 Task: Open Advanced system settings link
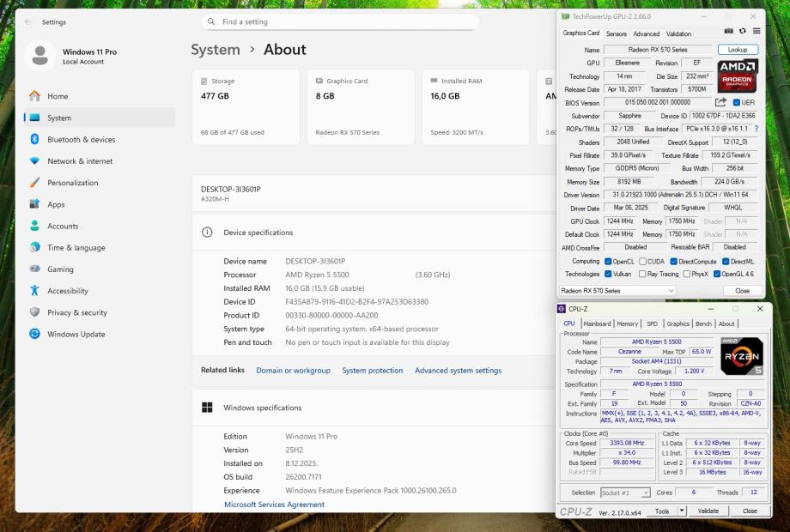pos(458,371)
